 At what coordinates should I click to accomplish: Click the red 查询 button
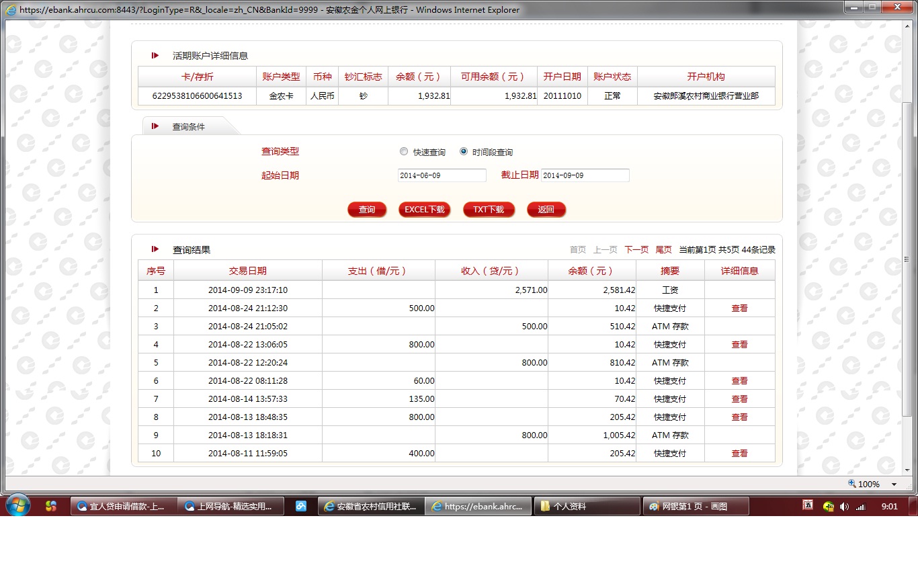[x=367, y=210]
